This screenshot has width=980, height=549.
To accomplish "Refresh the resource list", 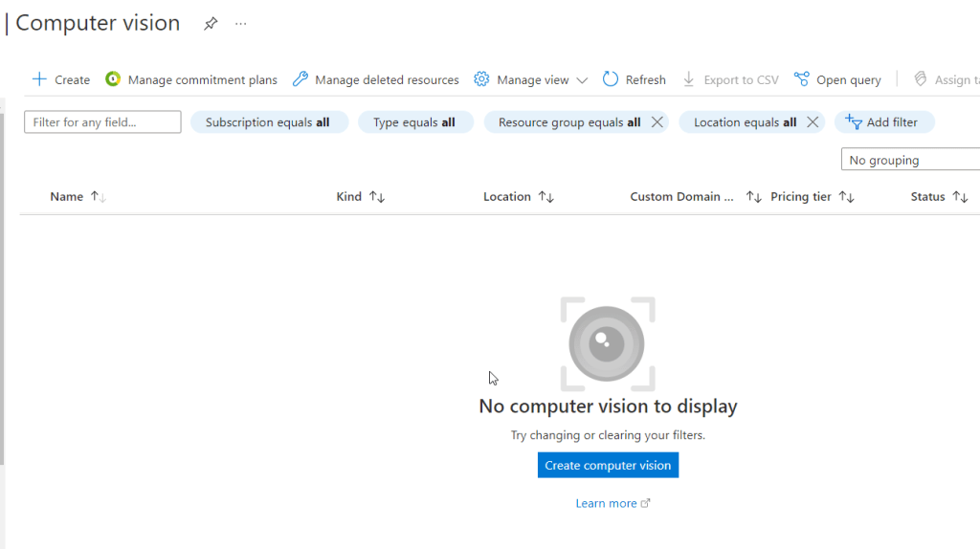I will click(635, 79).
